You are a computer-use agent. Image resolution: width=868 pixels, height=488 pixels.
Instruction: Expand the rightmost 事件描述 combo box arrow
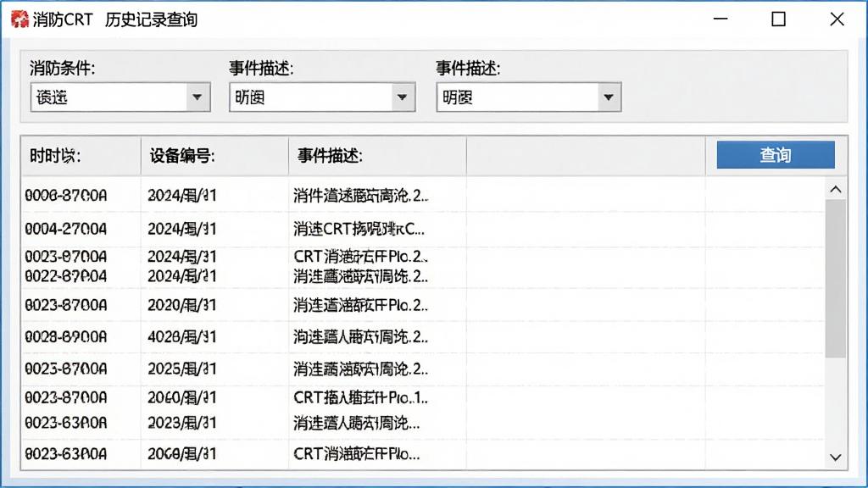click(x=609, y=97)
